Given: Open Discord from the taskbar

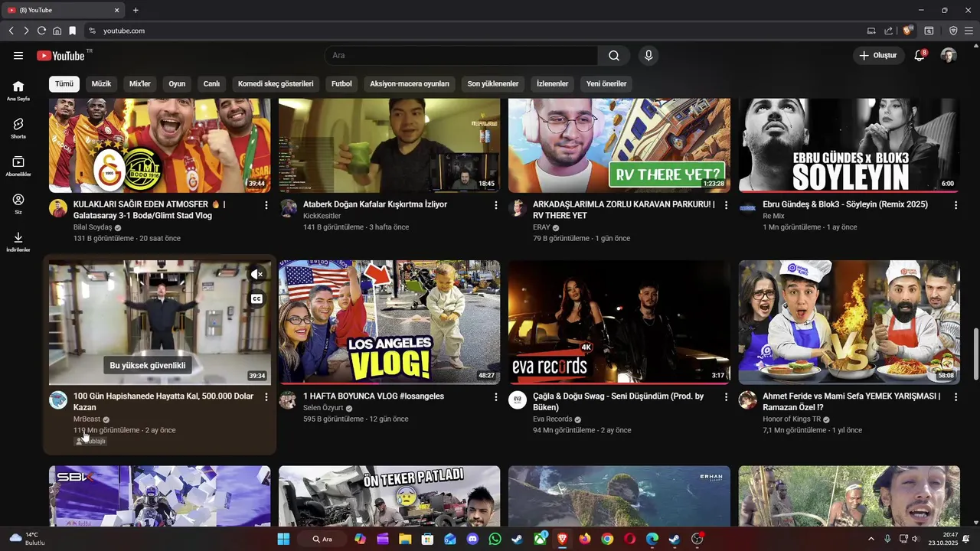Looking at the screenshot, I should coord(472,539).
